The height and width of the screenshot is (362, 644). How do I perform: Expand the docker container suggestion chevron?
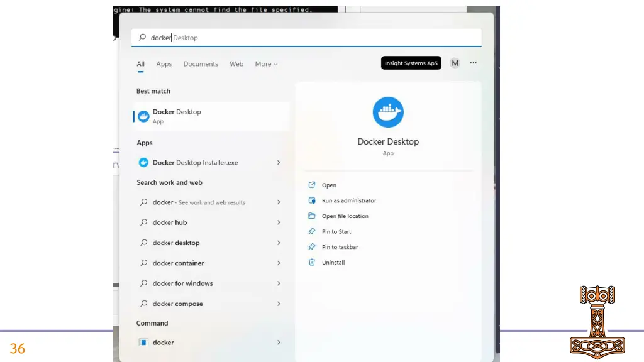pos(279,263)
